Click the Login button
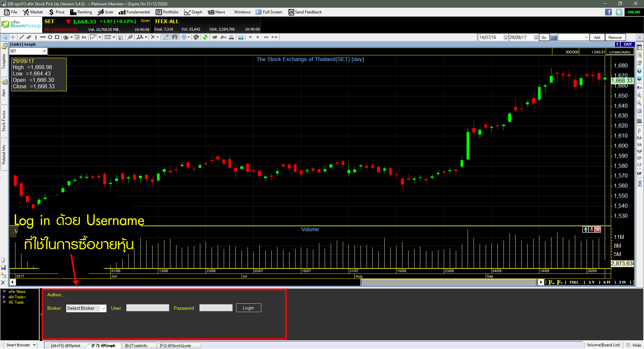This screenshot has width=644, height=349. [x=249, y=308]
